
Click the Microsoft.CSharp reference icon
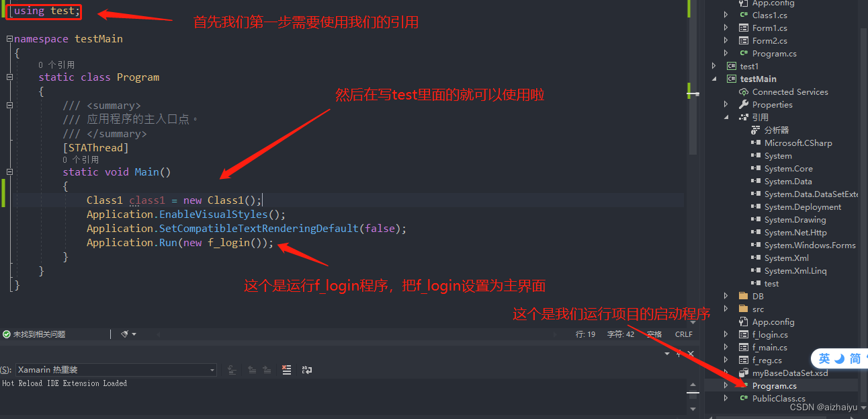coord(756,143)
